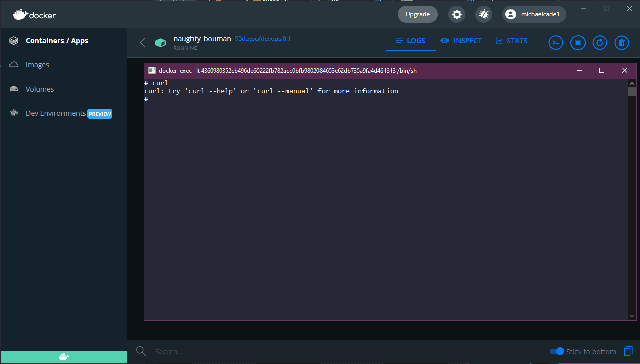The height and width of the screenshot is (364, 640).
Task: Close the Docker Desktop window
Action: click(x=629, y=8)
